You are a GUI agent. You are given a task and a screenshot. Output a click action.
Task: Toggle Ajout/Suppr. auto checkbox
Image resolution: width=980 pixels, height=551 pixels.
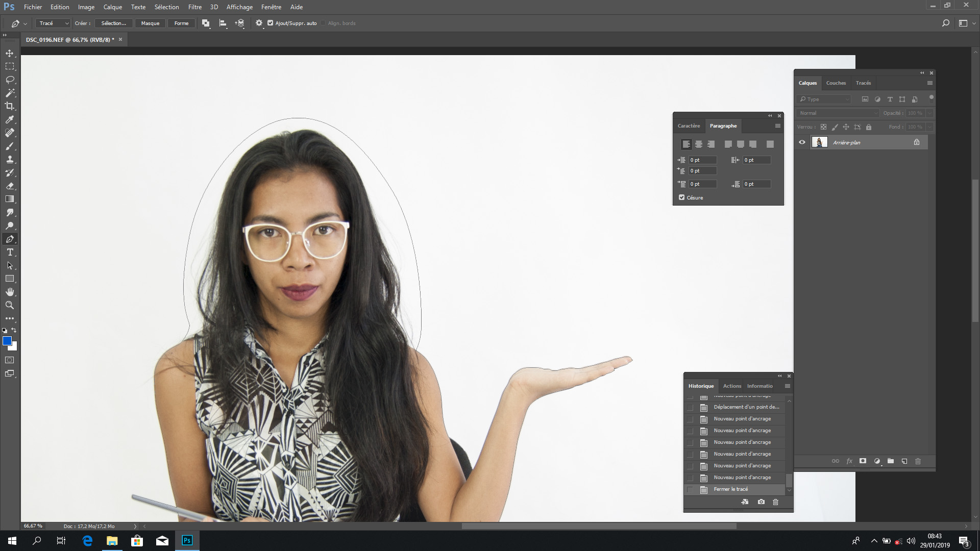coord(270,23)
